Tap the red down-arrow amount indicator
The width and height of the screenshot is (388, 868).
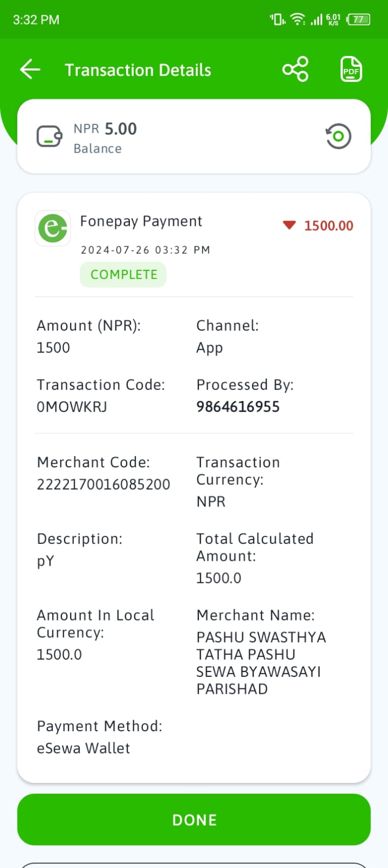(x=289, y=225)
